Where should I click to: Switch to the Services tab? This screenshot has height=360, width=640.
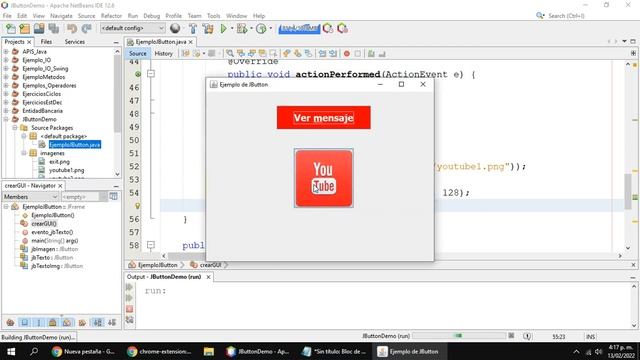(75, 42)
